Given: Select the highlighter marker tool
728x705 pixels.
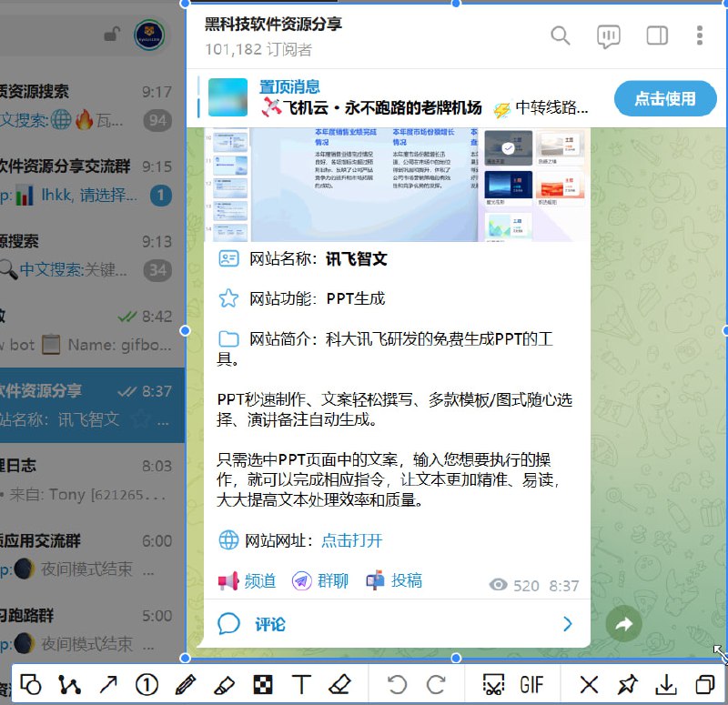Looking at the screenshot, I should (224, 684).
